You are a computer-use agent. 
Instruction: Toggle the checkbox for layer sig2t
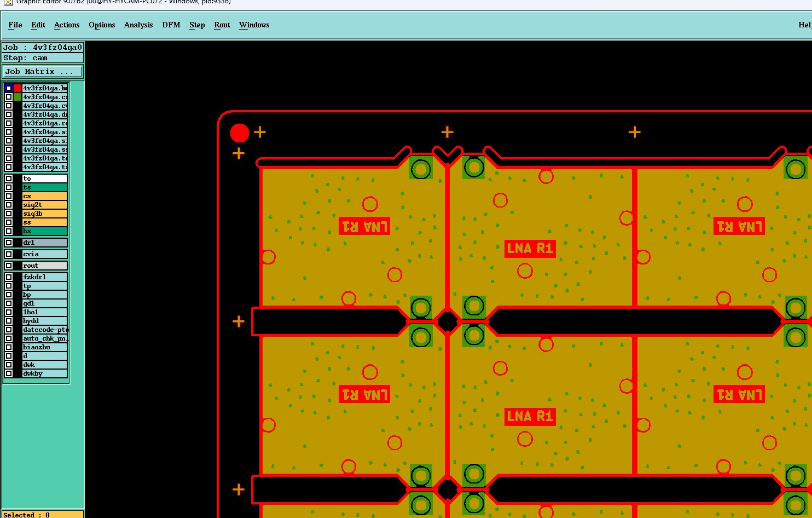pyautogui.click(x=9, y=205)
